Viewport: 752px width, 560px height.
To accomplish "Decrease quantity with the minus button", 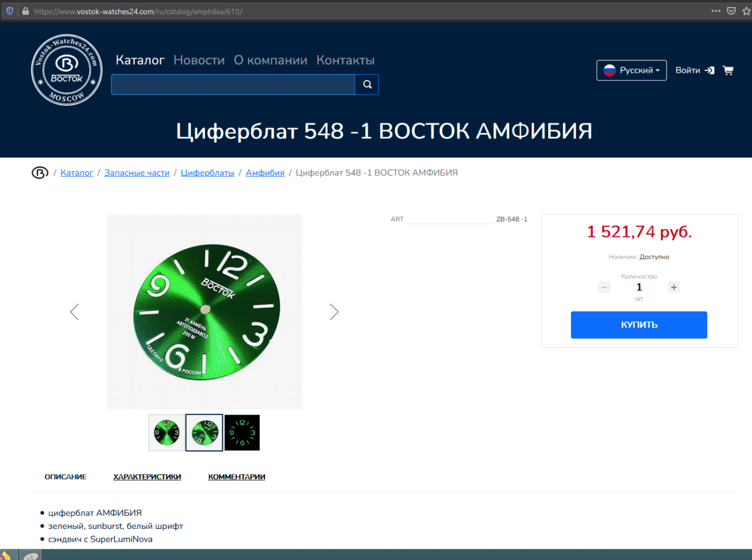I will tap(604, 287).
